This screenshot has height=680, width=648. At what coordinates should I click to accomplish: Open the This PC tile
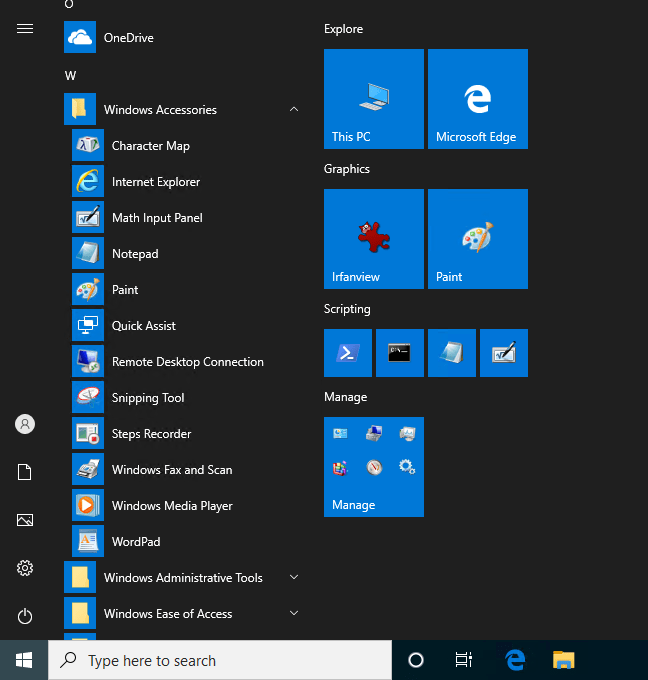(374, 99)
